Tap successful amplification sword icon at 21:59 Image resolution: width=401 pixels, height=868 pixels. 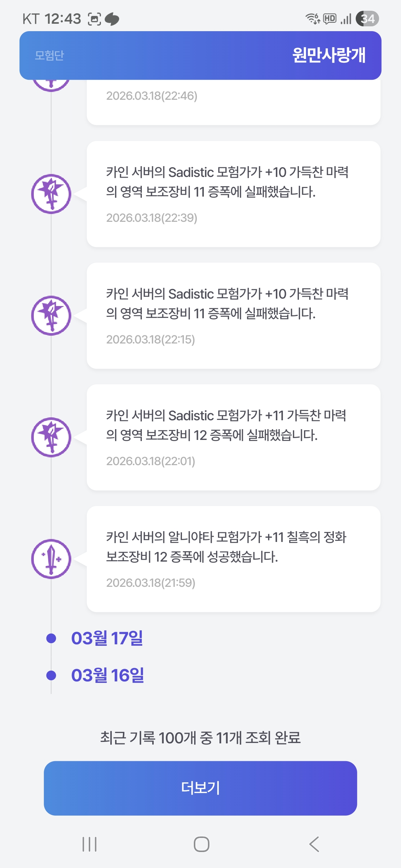tap(51, 559)
